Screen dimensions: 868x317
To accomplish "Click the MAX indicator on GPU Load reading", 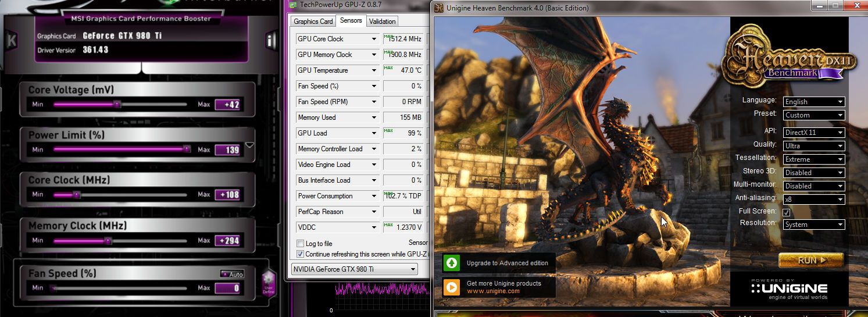I will point(388,130).
